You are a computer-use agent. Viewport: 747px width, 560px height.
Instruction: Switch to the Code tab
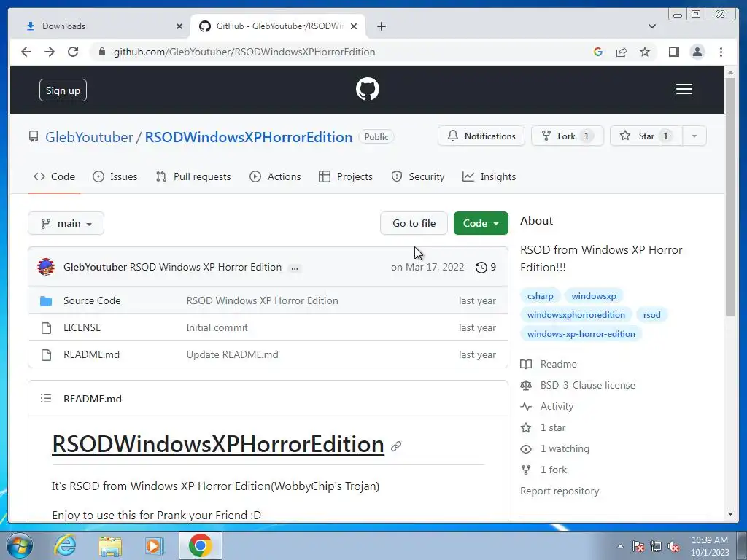54,176
